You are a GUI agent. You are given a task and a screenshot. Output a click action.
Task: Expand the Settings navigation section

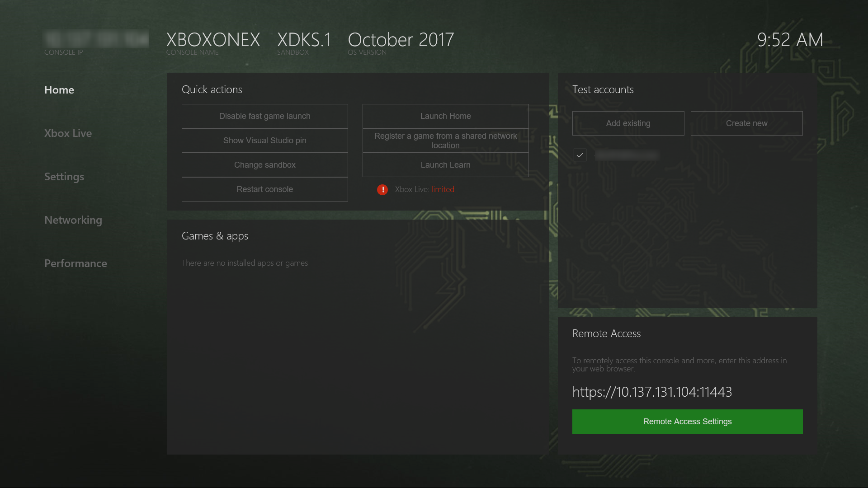pyautogui.click(x=64, y=176)
